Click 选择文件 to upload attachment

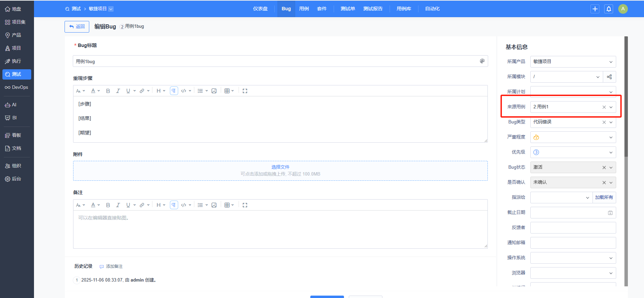click(x=280, y=167)
